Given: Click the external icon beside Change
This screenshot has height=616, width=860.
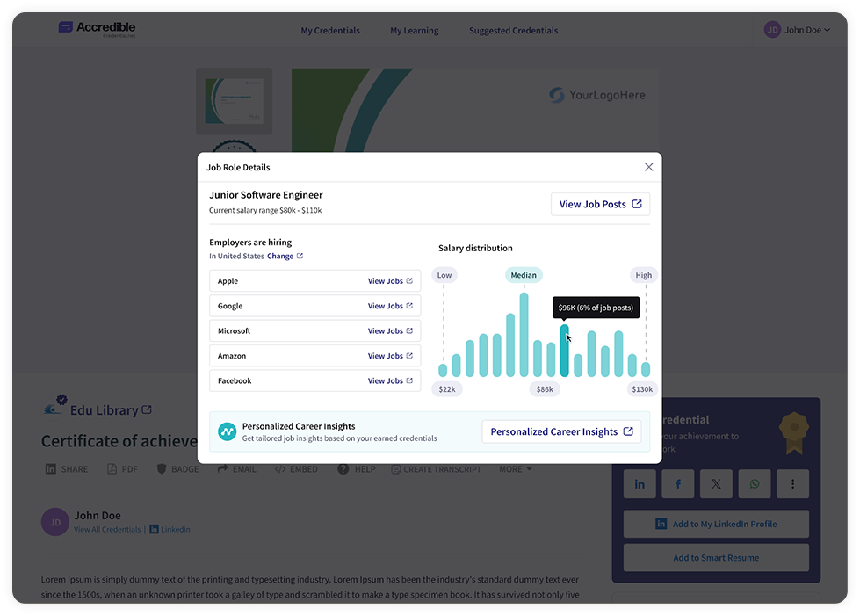Looking at the screenshot, I should click(300, 256).
